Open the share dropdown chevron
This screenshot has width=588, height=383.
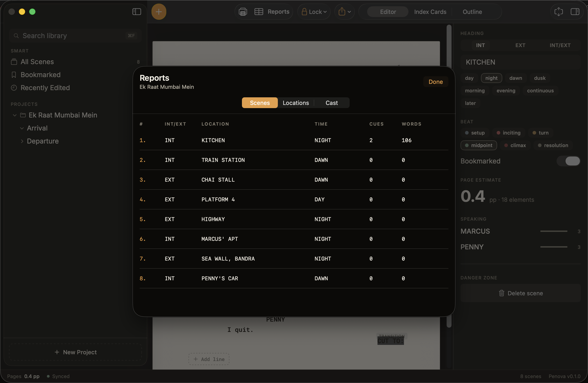pos(349,12)
